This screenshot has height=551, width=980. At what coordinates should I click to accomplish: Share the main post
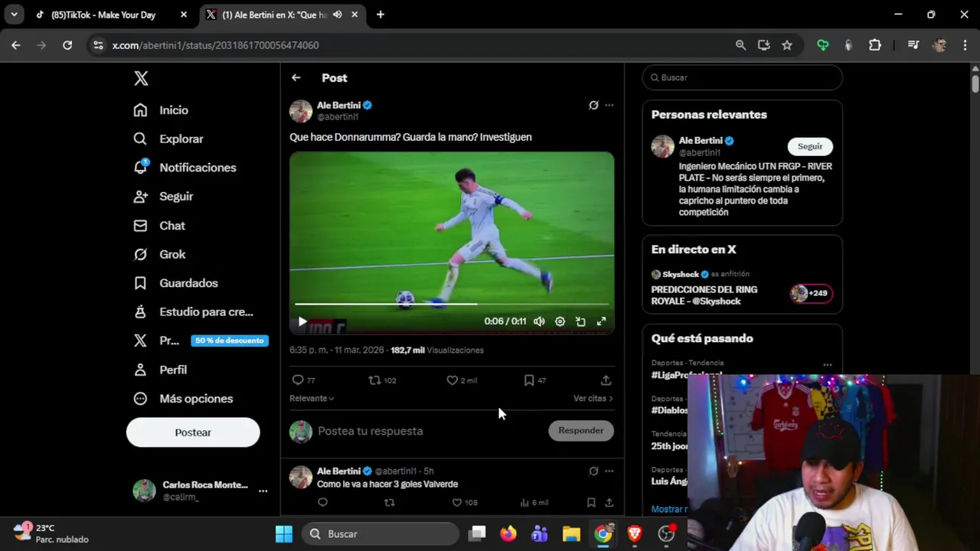coord(606,380)
